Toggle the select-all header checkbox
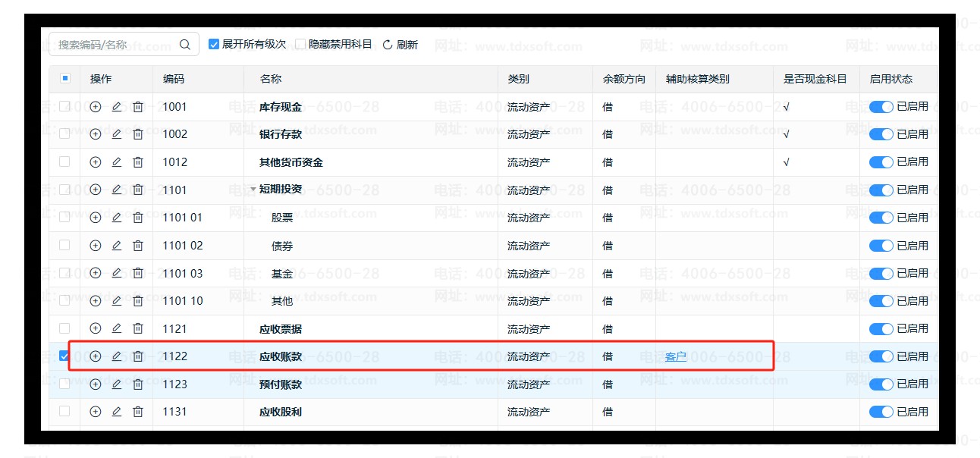 (x=64, y=78)
